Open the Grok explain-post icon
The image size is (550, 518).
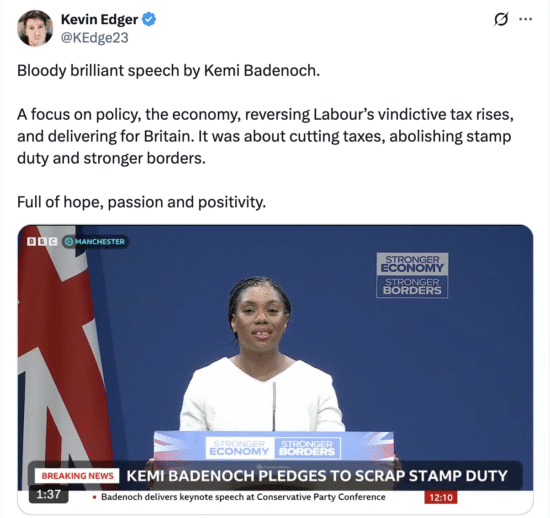pos(501,19)
